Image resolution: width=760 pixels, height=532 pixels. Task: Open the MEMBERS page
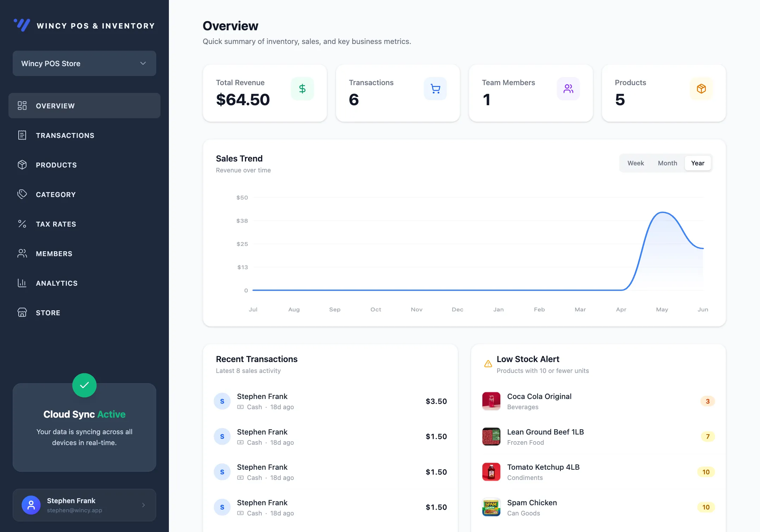click(84, 253)
